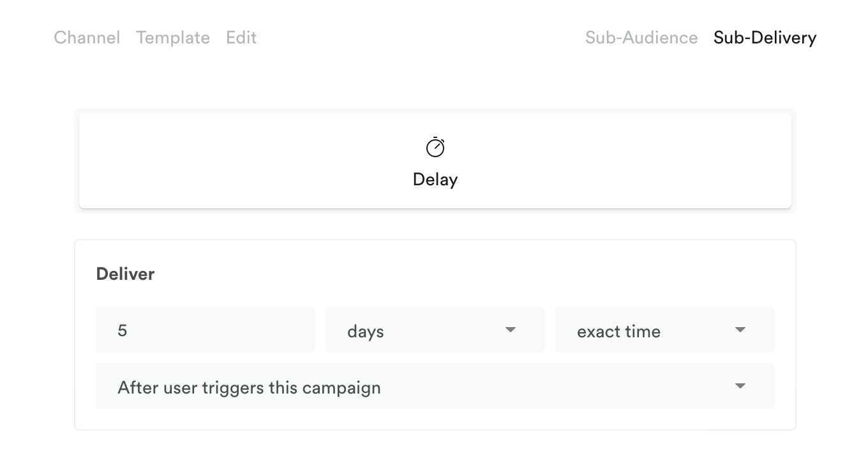Open the days unit dropdown
The width and height of the screenshot is (868, 460).
coord(435,330)
